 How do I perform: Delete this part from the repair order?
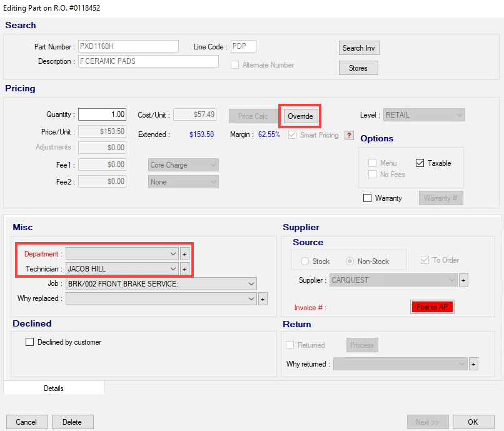pos(73,422)
